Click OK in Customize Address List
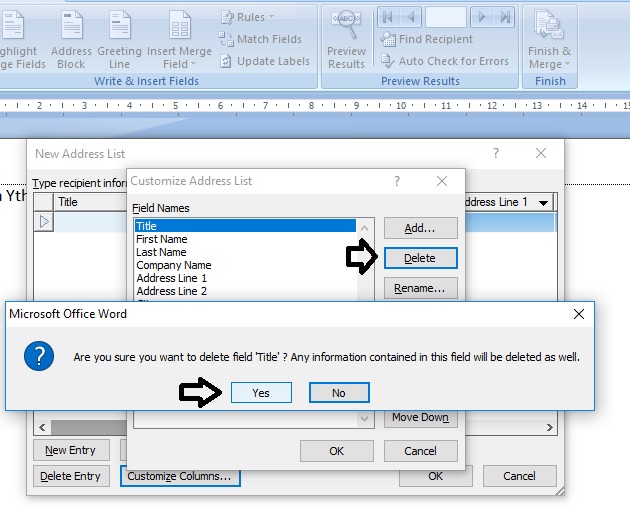 coord(337,451)
